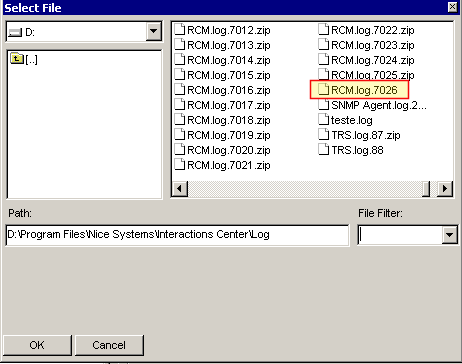Select file RCM.log.7019.zip
The height and width of the screenshot is (364, 462).
pos(223,135)
